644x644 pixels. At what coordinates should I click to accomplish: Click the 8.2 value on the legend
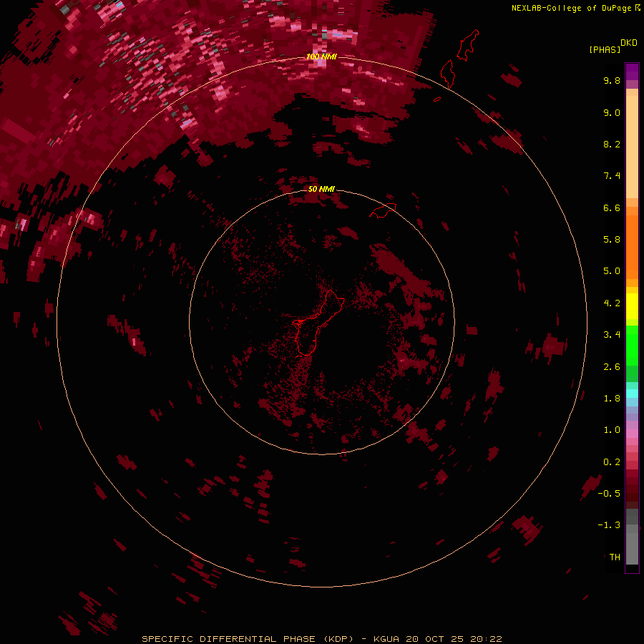[x=612, y=144]
